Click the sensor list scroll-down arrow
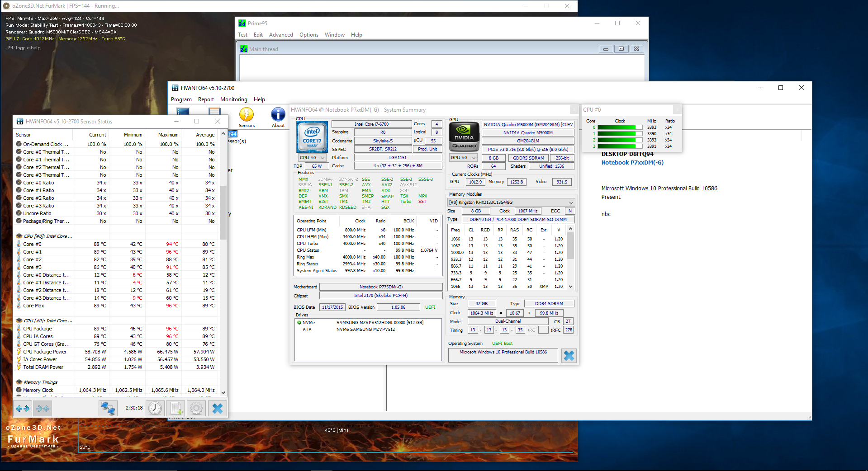 tap(223, 393)
